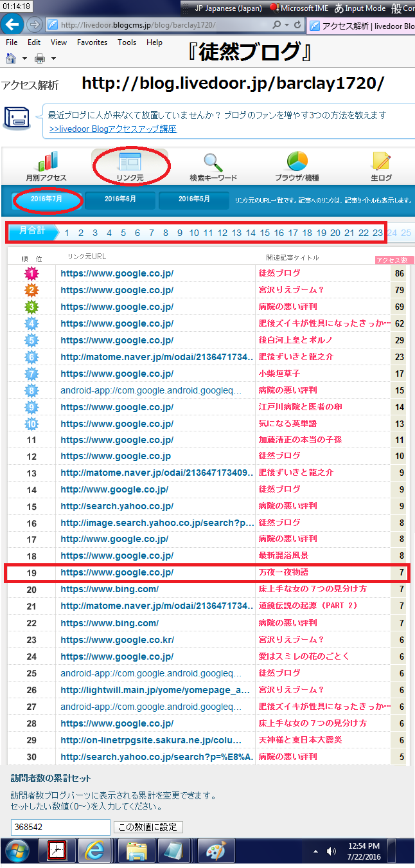The width and height of the screenshot is (415, 868).
Task: Click the livedoor TV mascot icon
Action: tap(18, 120)
